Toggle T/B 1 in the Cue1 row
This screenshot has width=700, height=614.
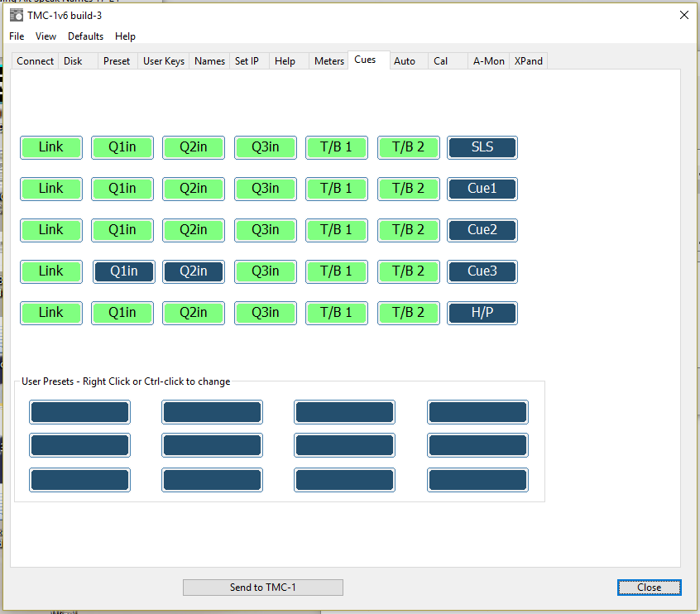[x=337, y=189]
